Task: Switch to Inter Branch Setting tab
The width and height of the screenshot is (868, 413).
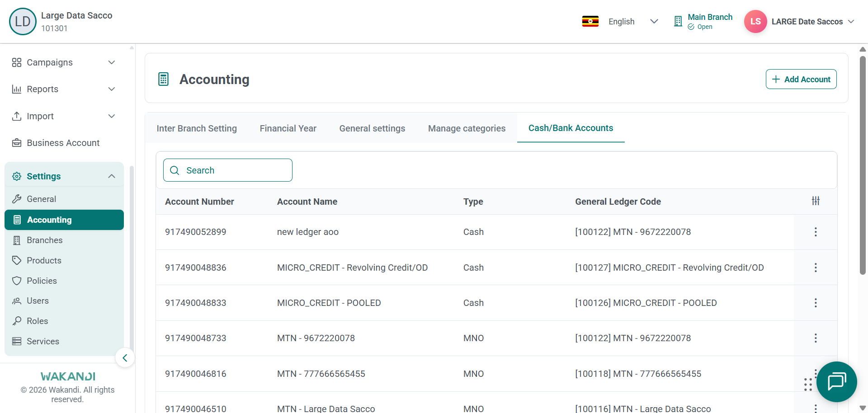Action: [197, 128]
